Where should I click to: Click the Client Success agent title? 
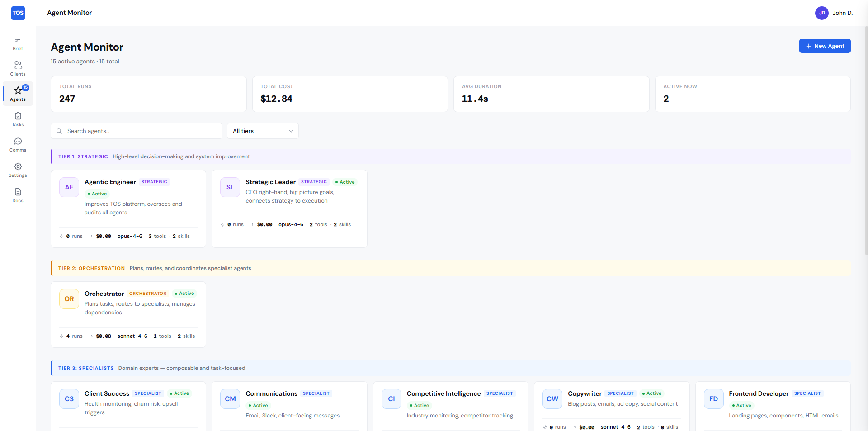pos(107,393)
